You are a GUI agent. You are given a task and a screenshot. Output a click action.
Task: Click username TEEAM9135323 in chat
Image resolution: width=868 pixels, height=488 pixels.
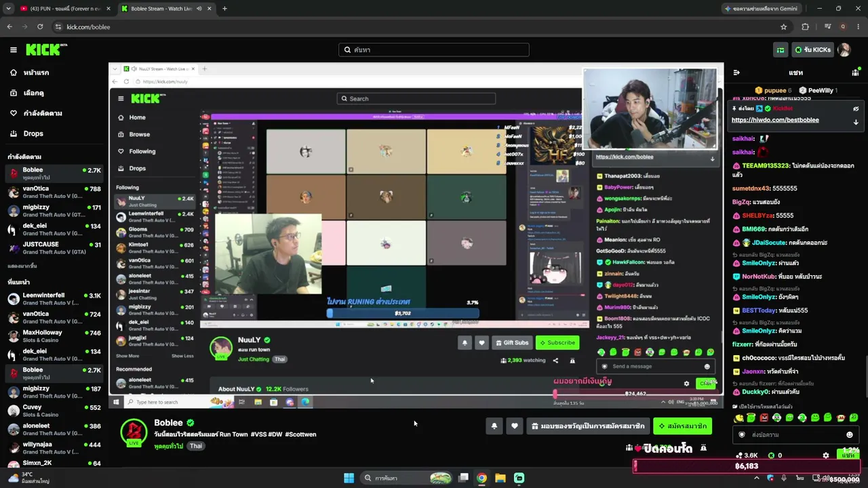[766, 165]
